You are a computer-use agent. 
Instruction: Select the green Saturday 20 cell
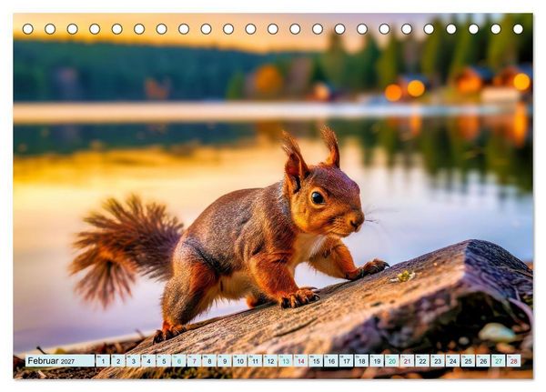(x=392, y=361)
